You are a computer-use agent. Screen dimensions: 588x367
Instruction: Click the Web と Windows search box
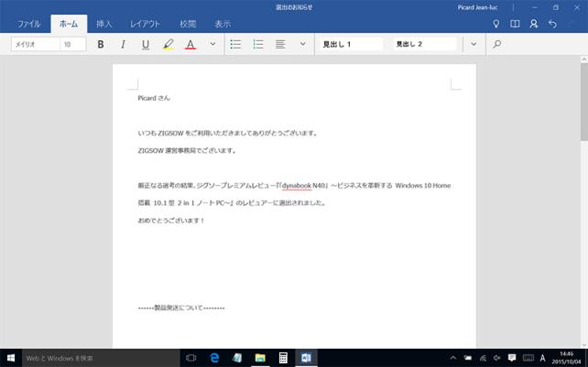tap(102, 358)
